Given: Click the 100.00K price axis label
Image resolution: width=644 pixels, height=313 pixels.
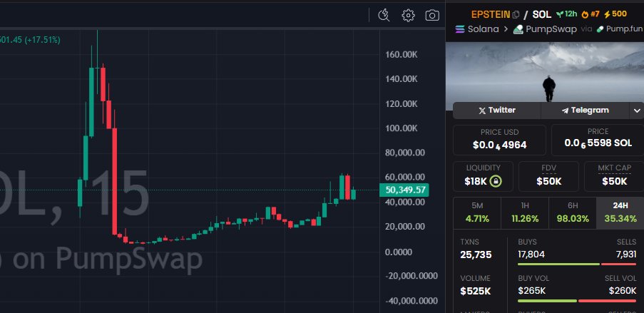Looking at the screenshot, I should pyautogui.click(x=402, y=128).
